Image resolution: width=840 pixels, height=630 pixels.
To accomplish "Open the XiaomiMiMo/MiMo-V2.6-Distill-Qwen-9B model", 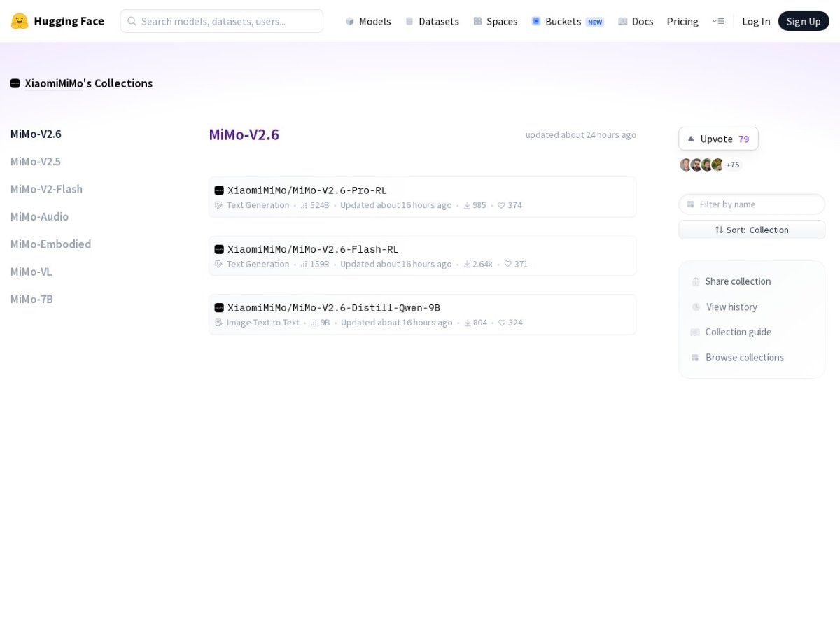I will pyautogui.click(x=334, y=307).
